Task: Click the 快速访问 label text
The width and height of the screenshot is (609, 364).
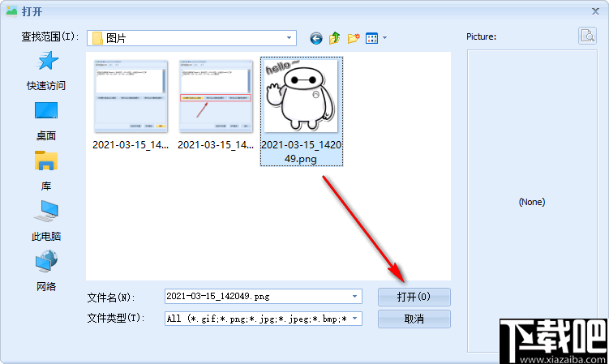Action: tap(46, 85)
